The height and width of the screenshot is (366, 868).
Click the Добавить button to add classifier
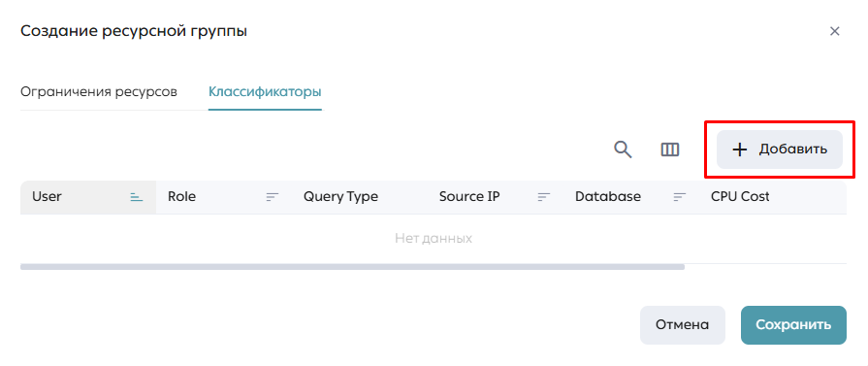780,150
